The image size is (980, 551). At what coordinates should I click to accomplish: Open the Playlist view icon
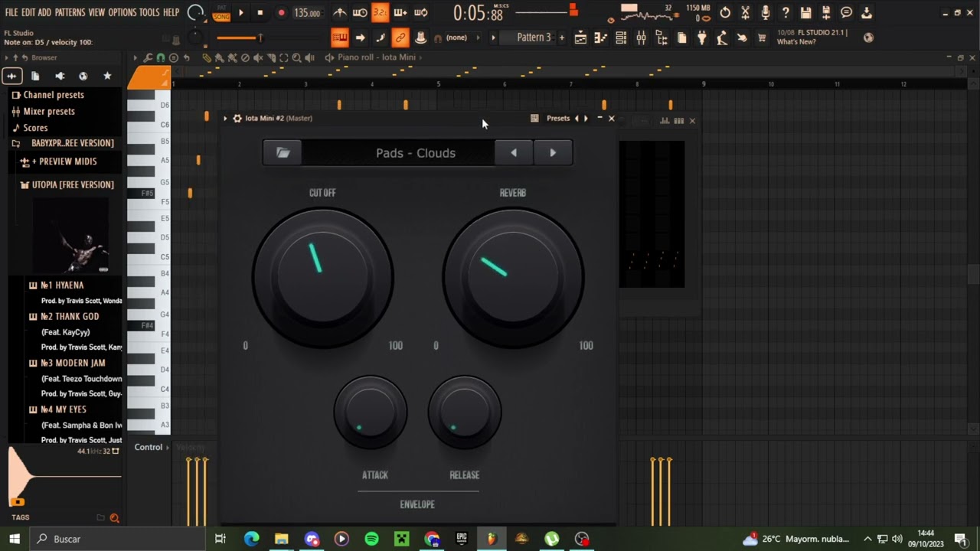580,37
